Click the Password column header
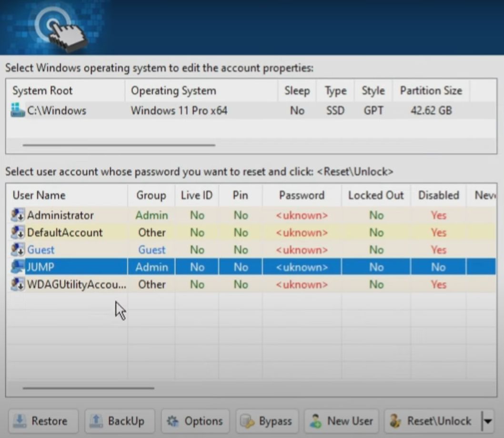The width and height of the screenshot is (504, 438). [302, 195]
